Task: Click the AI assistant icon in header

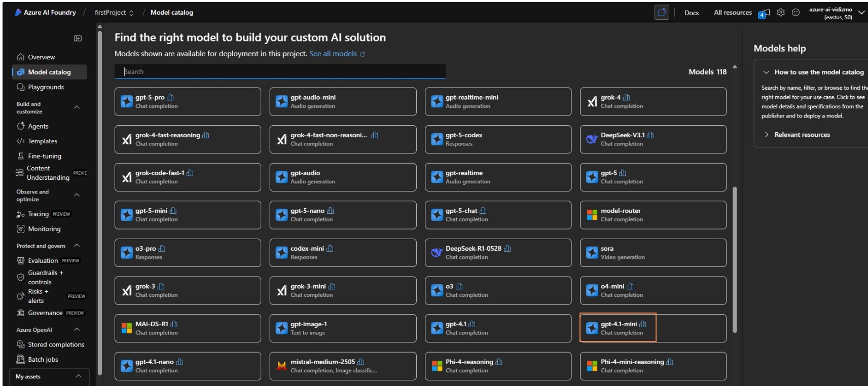Action: [x=662, y=13]
